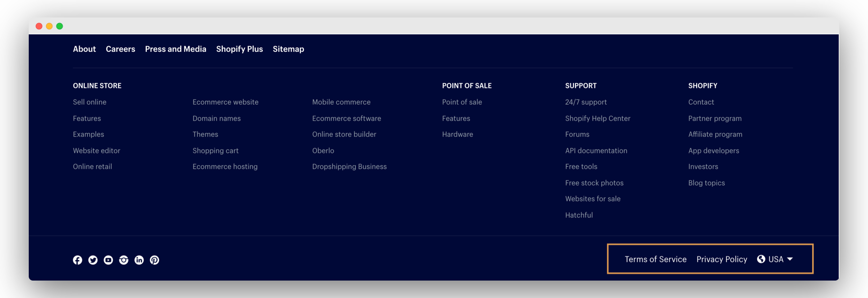Image resolution: width=868 pixels, height=298 pixels.
Task: Open the Contact link
Action: pyautogui.click(x=701, y=102)
